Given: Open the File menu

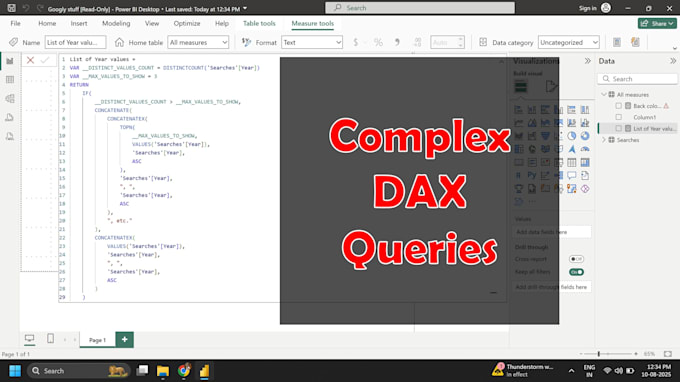Looking at the screenshot, I should tap(15, 23).
